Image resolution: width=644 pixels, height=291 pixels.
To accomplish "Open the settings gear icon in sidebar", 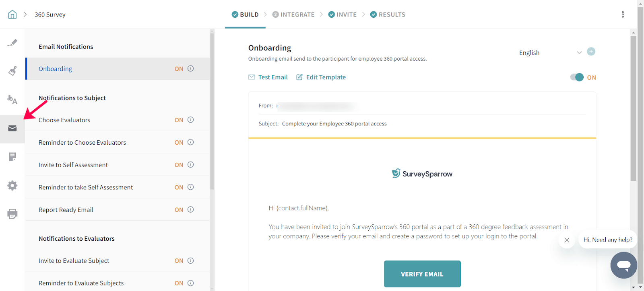I will [x=12, y=185].
